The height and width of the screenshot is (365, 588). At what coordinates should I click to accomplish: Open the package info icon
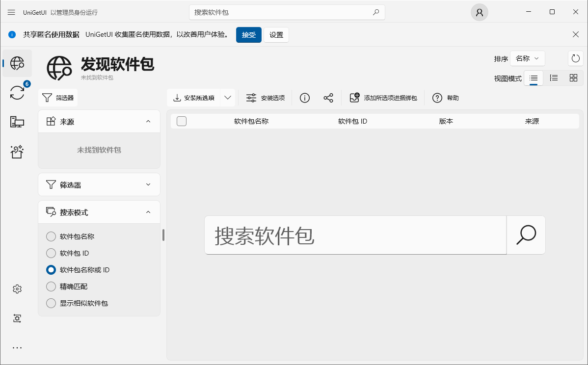[x=304, y=98]
